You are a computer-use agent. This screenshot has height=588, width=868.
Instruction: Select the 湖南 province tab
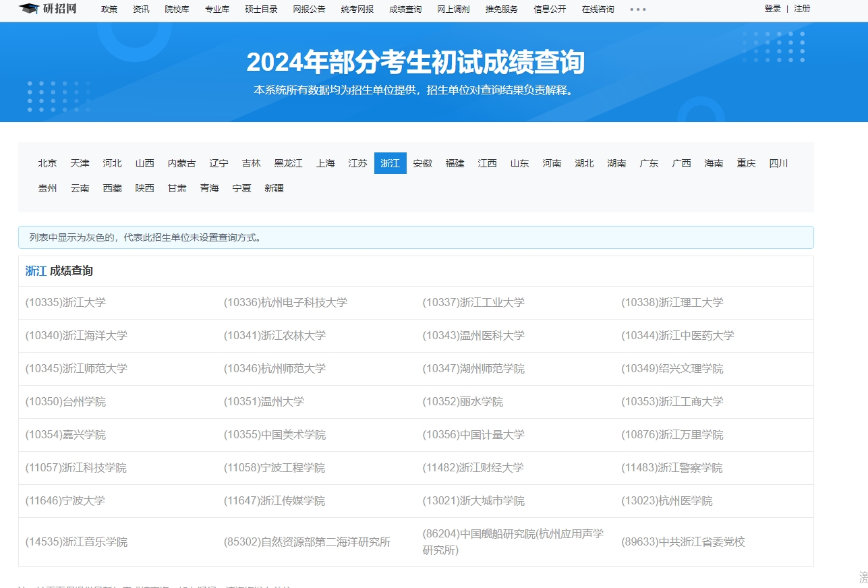pos(617,163)
